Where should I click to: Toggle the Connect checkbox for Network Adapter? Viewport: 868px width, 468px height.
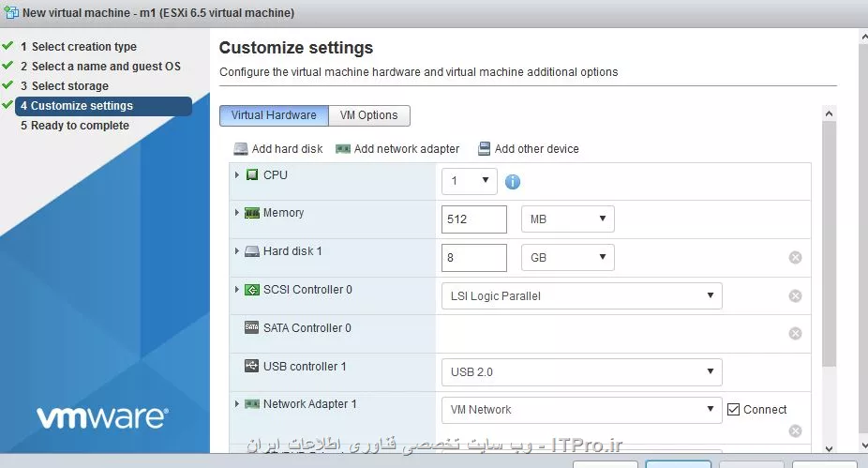[x=733, y=409]
